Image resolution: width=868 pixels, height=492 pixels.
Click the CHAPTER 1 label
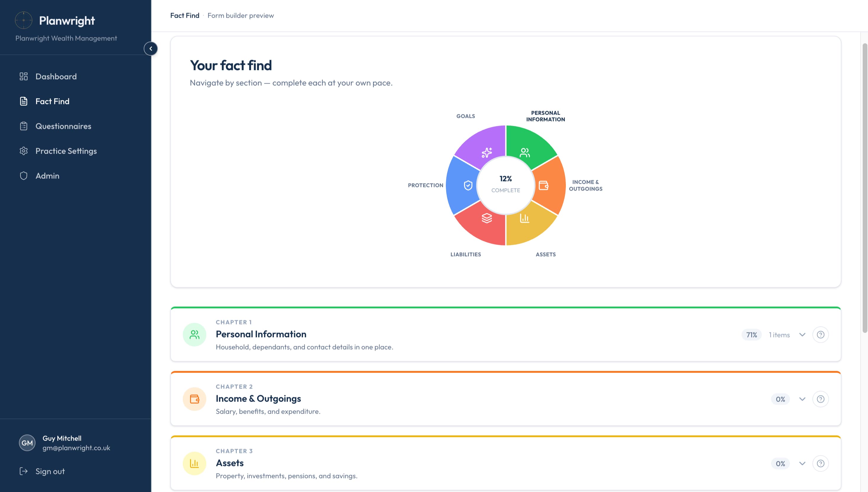(234, 322)
